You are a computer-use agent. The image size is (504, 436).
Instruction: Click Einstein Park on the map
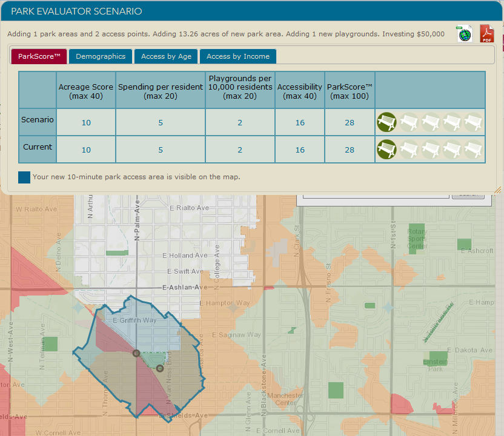pos(436,358)
